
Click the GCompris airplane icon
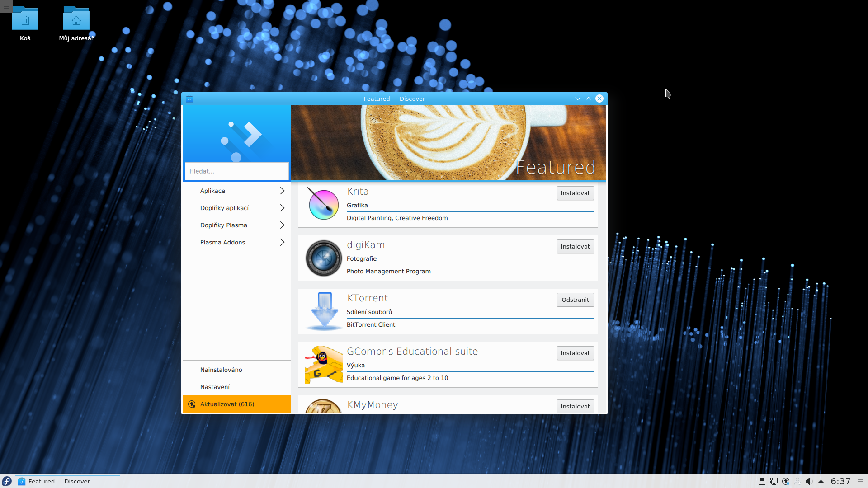click(x=323, y=365)
